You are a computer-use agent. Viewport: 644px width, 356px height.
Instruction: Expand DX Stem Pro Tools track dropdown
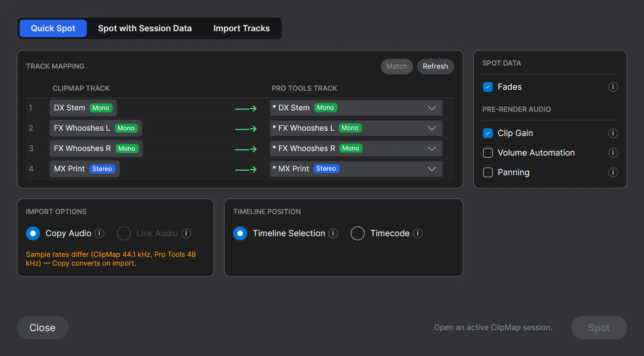356,108
